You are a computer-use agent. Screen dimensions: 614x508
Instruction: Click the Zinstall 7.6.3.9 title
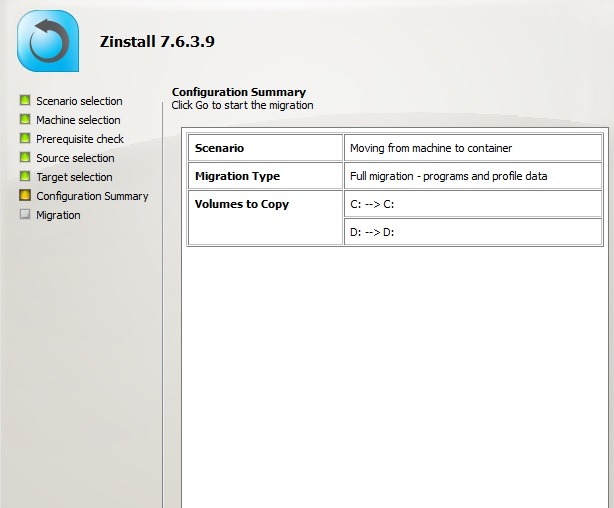pos(157,42)
